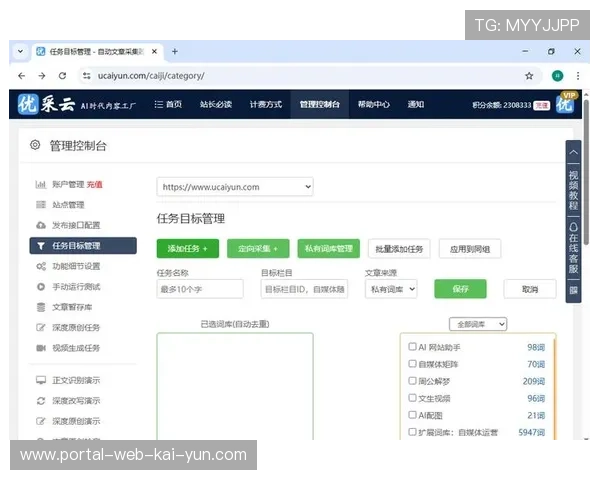Click the 手动运行测试 play icon
Image resolution: width=600 pixels, height=480 pixels.
pos(41,287)
